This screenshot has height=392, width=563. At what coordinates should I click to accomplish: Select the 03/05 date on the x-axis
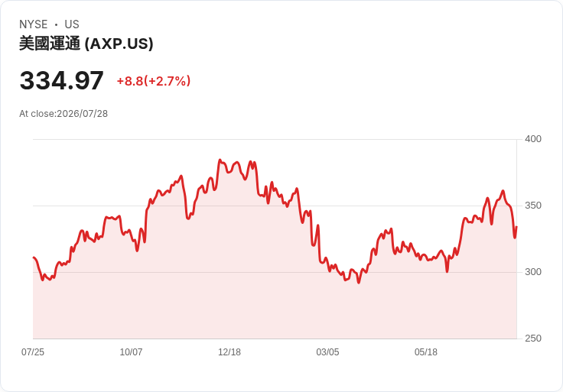[x=327, y=352]
